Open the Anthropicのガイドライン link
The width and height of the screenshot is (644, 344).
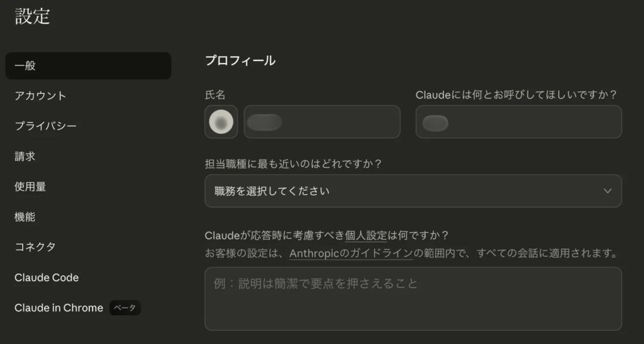pyautogui.click(x=351, y=253)
